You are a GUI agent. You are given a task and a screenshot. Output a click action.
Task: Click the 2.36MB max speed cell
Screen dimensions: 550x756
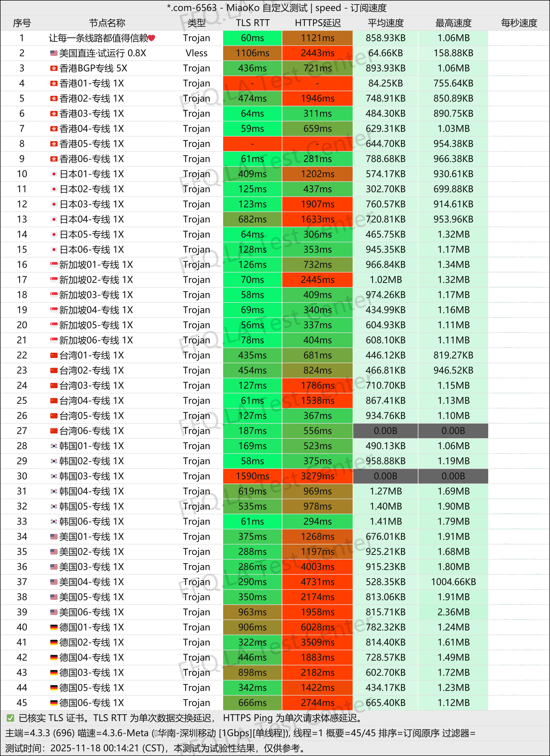click(x=453, y=612)
